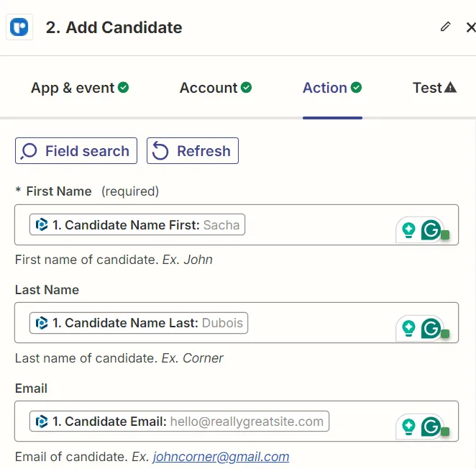The image size is (476, 469).
Task: Click the Grammarly icon in First Name field
Action: point(431,230)
